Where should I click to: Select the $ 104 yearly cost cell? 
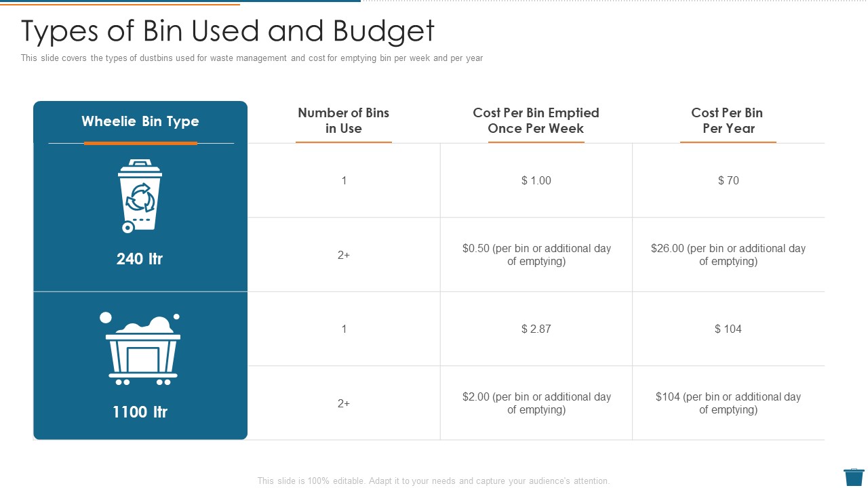(728, 329)
